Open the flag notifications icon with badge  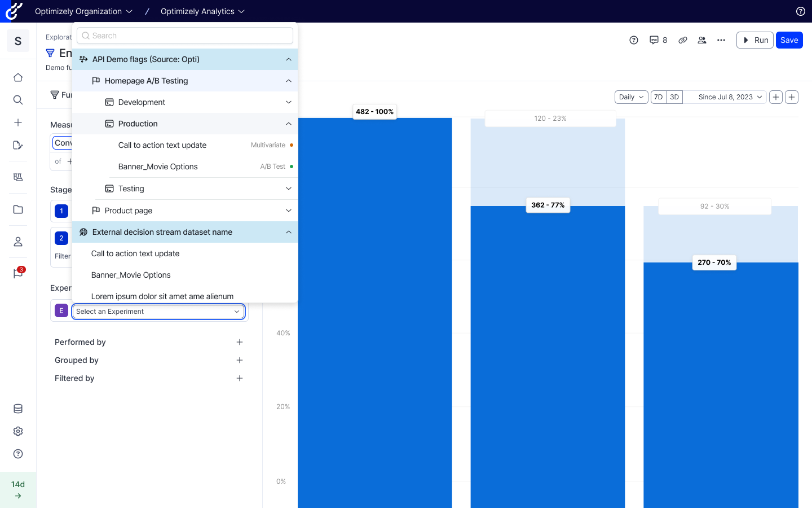click(18, 274)
